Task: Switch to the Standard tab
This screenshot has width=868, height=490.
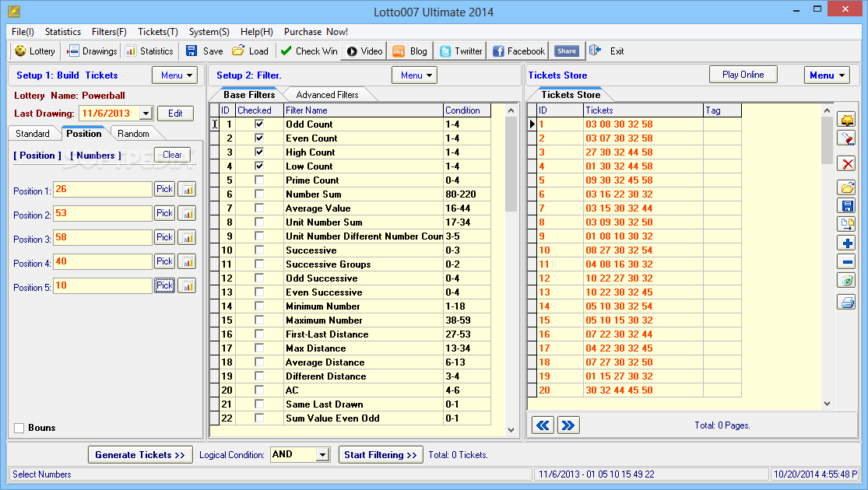Action: pyautogui.click(x=33, y=134)
